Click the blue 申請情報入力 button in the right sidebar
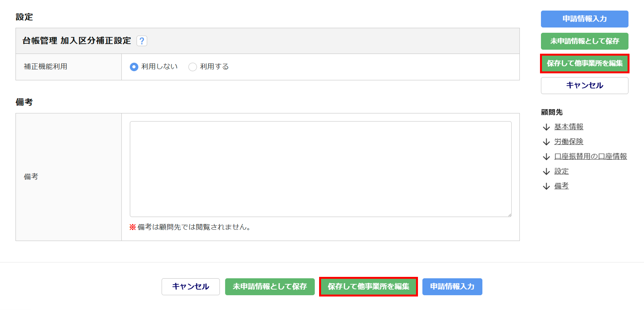 coord(584,19)
